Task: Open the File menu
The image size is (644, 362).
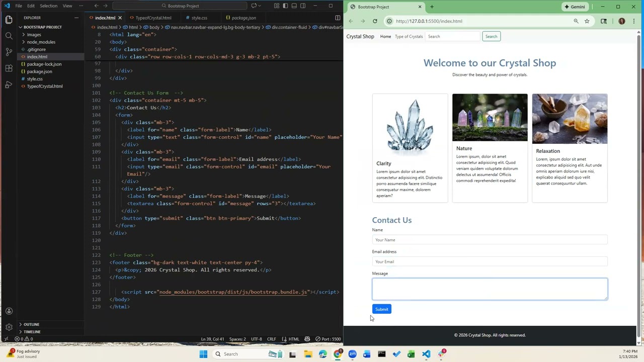Action: point(19,6)
